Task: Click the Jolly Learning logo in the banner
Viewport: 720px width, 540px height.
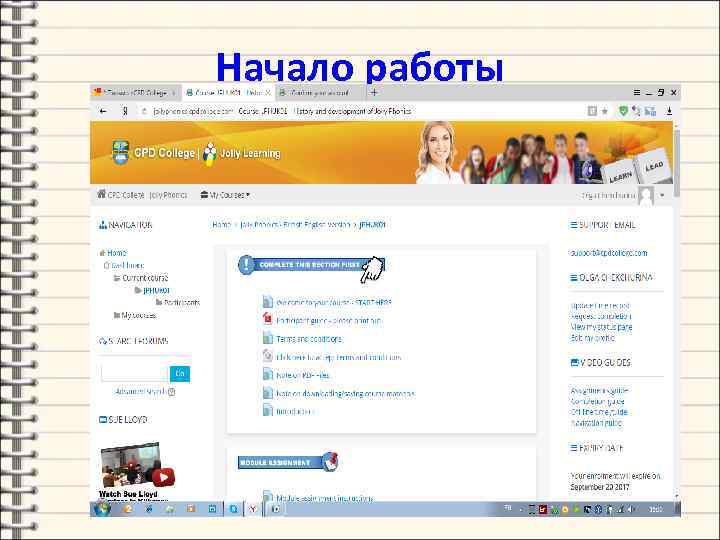Action: [242, 153]
